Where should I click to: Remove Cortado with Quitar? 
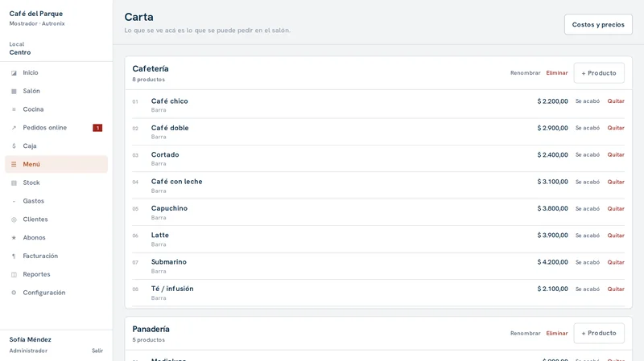[x=616, y=155]
